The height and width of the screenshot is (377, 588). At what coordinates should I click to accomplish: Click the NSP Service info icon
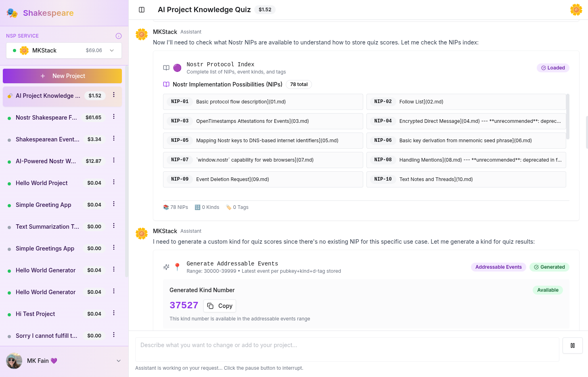[x=119, y=36]
